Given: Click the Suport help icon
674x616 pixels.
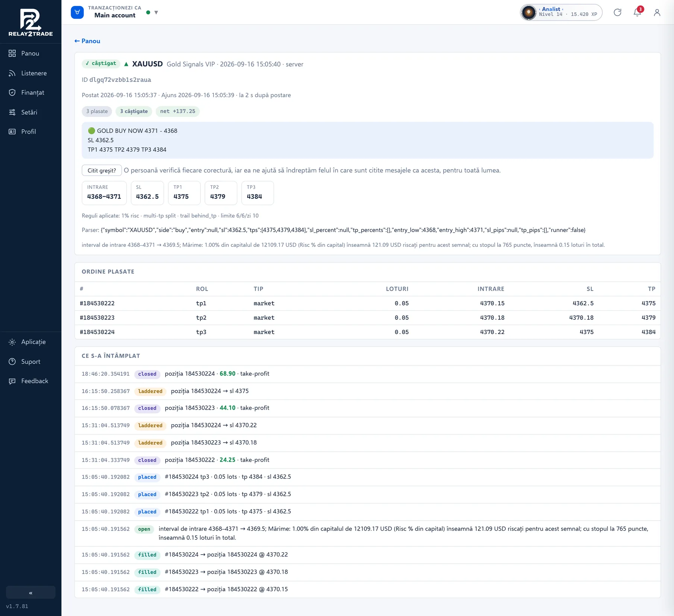Looking at the screenshot, I should 12,361.
